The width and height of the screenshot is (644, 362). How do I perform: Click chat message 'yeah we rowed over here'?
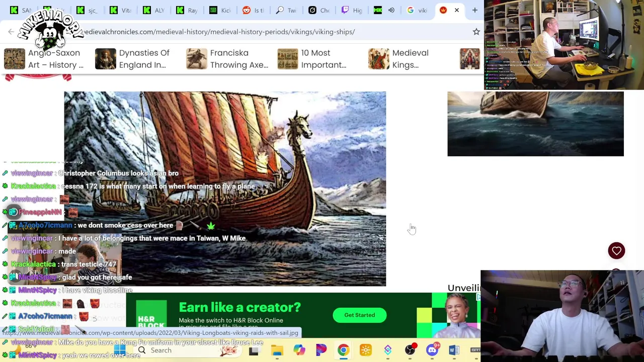(101, 355)
